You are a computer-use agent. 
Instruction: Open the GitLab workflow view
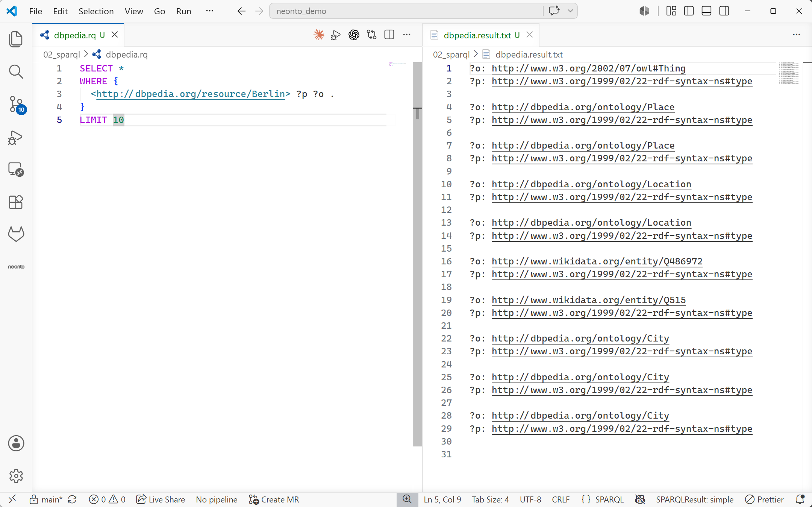(x=16, y=234)
